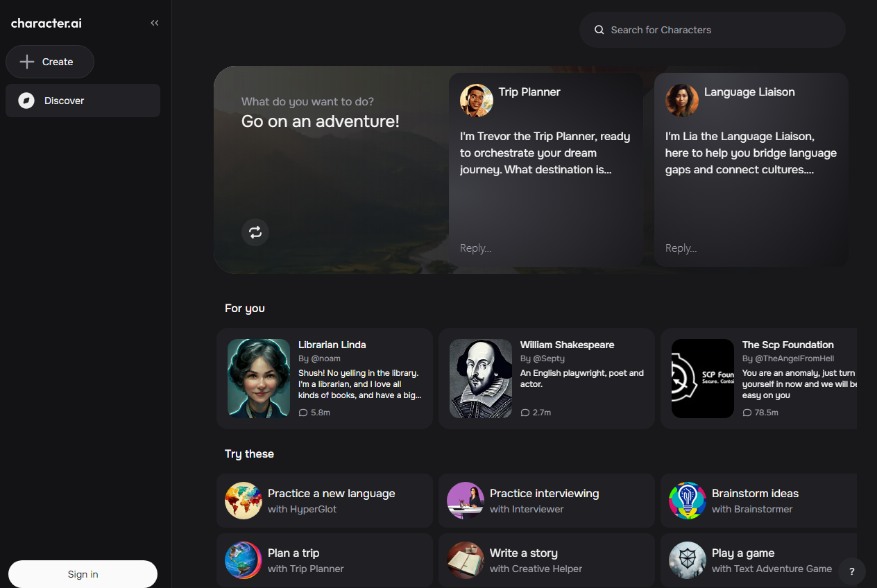Screen dimensions: 877x588
Task: Click Trip Planner's avatar in the hero card
Action: pyautogui.click(x=477, y=101)
